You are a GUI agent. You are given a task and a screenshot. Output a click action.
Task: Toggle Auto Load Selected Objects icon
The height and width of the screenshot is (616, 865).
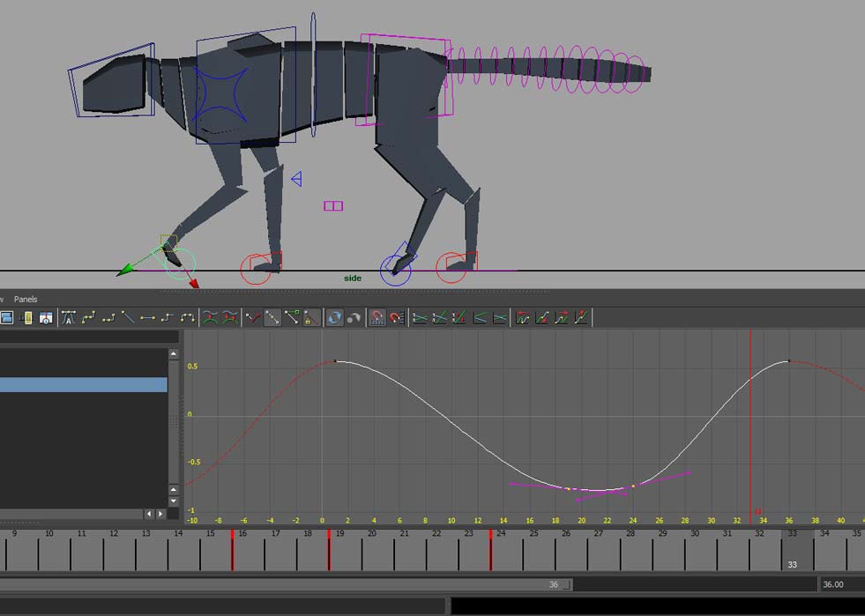pos(334,317)
